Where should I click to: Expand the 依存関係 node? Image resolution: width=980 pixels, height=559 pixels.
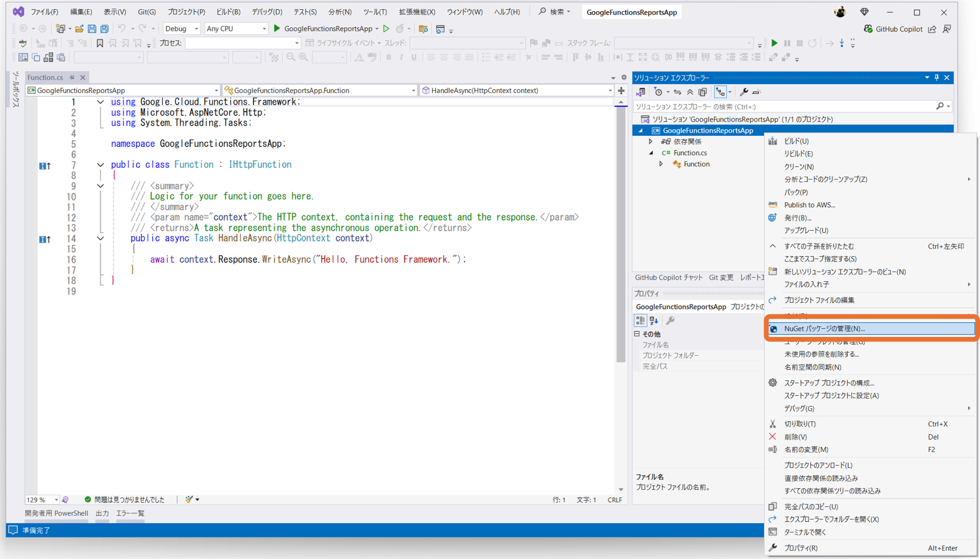pos(651,141)
